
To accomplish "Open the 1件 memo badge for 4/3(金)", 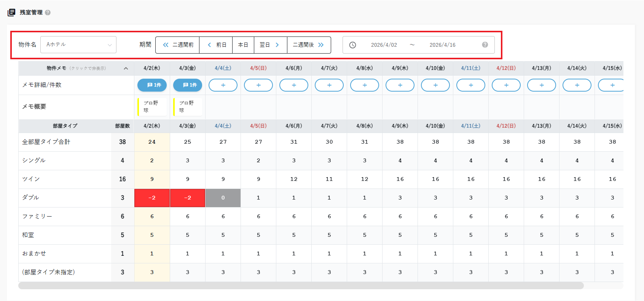I will click(188, 85).
